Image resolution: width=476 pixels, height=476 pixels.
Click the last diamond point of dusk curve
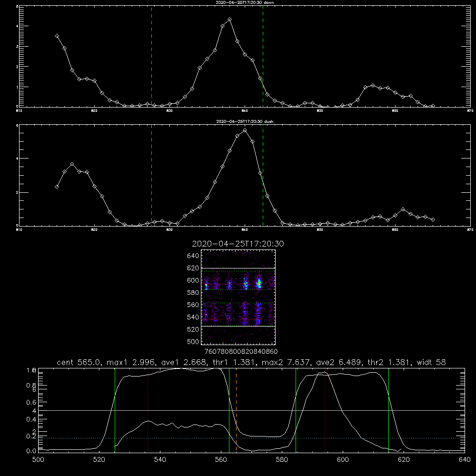point(433,219)
